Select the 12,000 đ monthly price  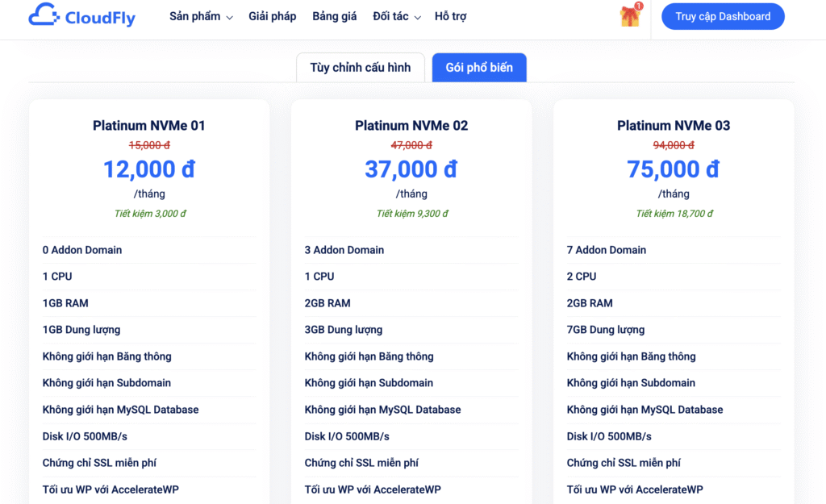[149, 169]
